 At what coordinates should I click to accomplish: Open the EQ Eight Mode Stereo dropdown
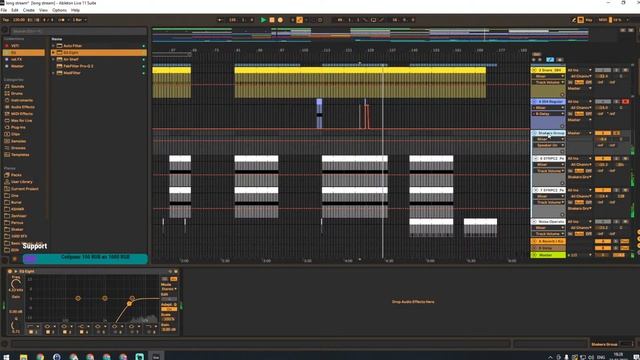coord(169,289)
